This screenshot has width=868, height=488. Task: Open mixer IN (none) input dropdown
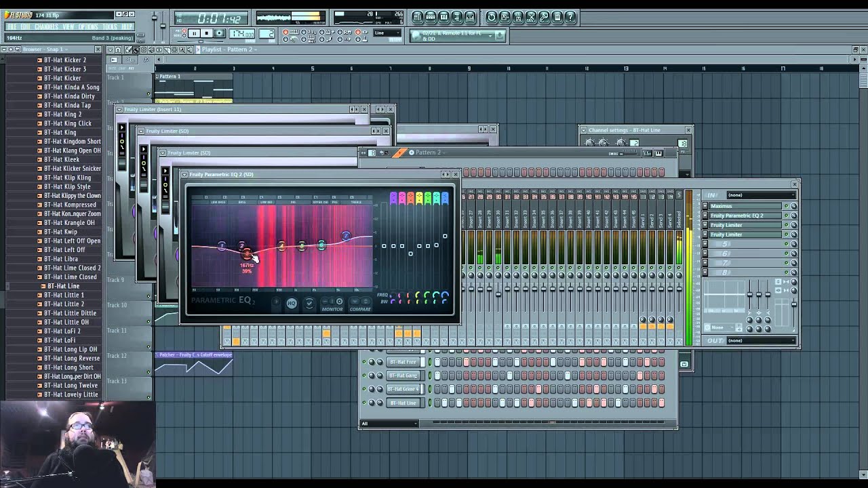pyautogui.click(x=760, y=195)
